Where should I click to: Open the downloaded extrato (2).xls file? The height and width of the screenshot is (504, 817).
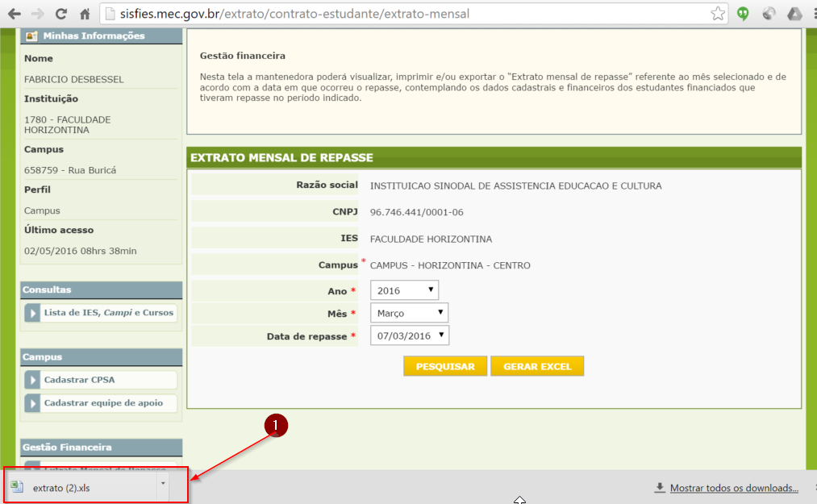[x=61, y=487]
